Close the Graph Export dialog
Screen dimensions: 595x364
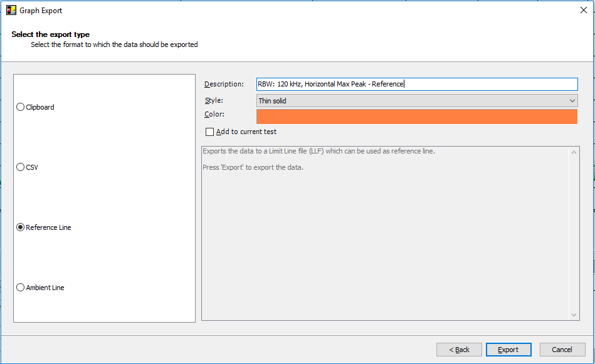(583, 10)
